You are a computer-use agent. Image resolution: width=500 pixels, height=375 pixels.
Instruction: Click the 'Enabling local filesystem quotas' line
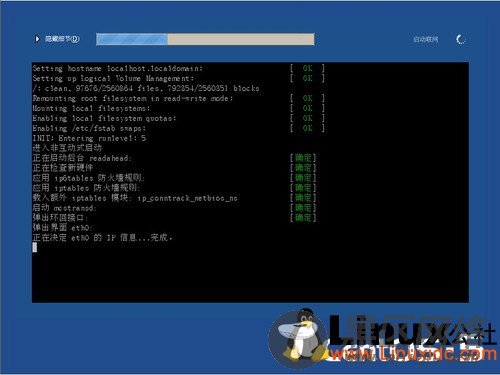(x=104, y=119)
